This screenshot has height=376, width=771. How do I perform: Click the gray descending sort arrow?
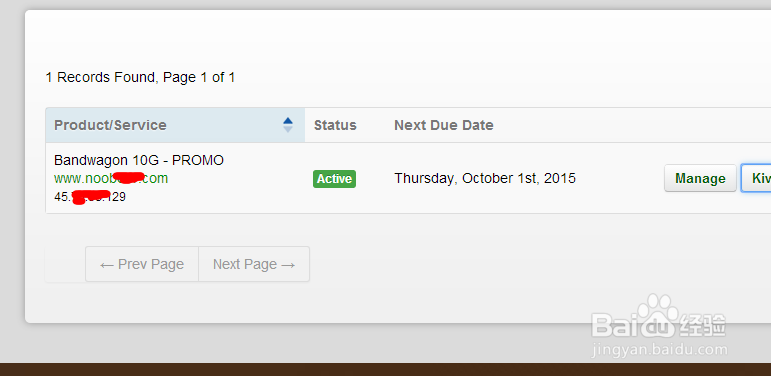[288, 129]
